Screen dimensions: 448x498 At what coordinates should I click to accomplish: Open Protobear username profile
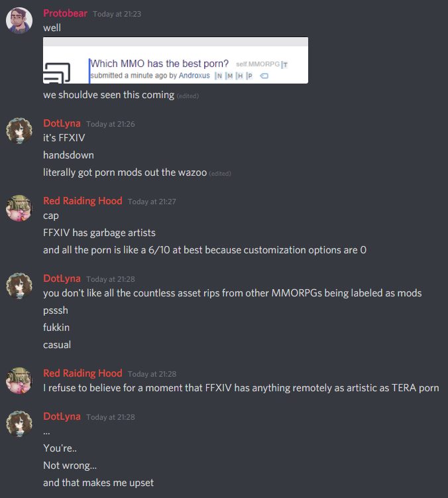[65, 13]
